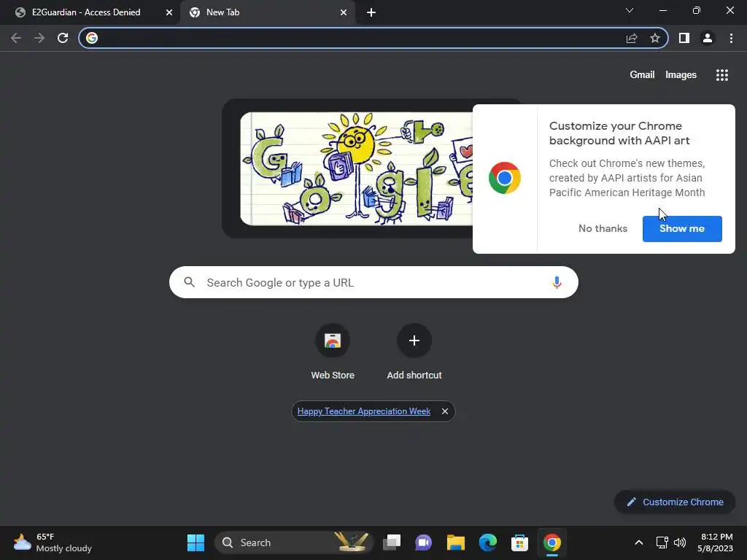
Task: Dismiss the Teacher Appreciation Week chip
Action: pyautogui.click(x=444, y=411)
